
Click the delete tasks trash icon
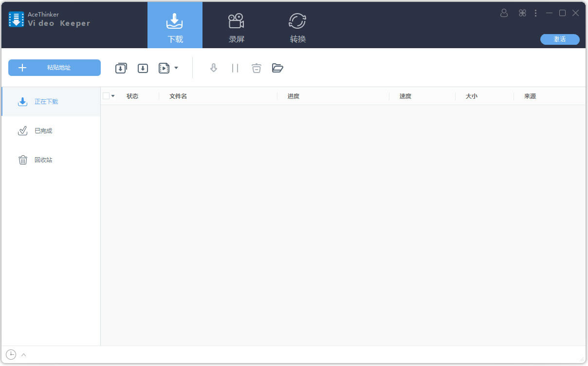tap(257, 68)
